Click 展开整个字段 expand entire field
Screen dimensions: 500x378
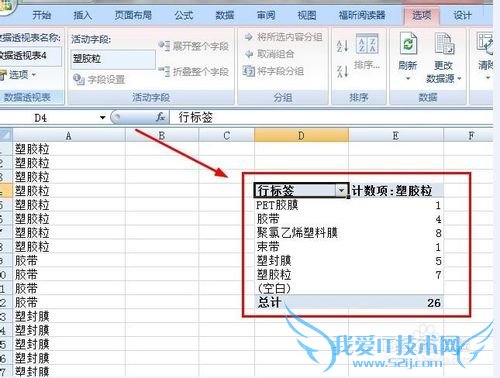pyautogui.click(x=194, y=46)
